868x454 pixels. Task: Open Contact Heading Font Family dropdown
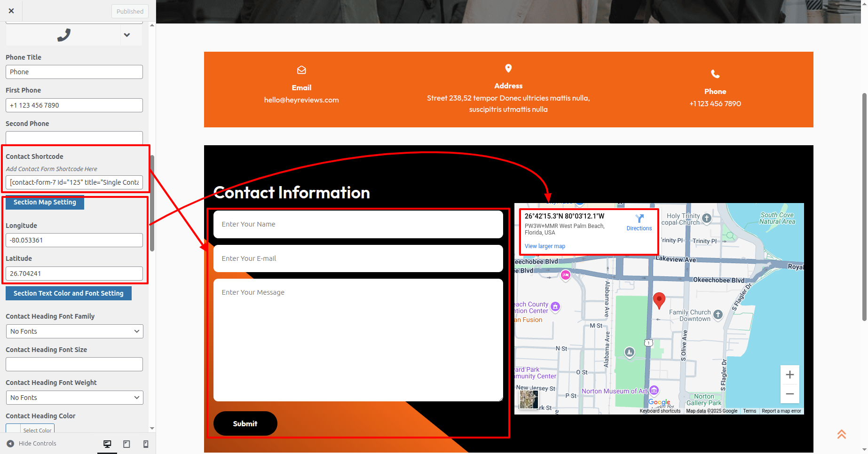74,331
